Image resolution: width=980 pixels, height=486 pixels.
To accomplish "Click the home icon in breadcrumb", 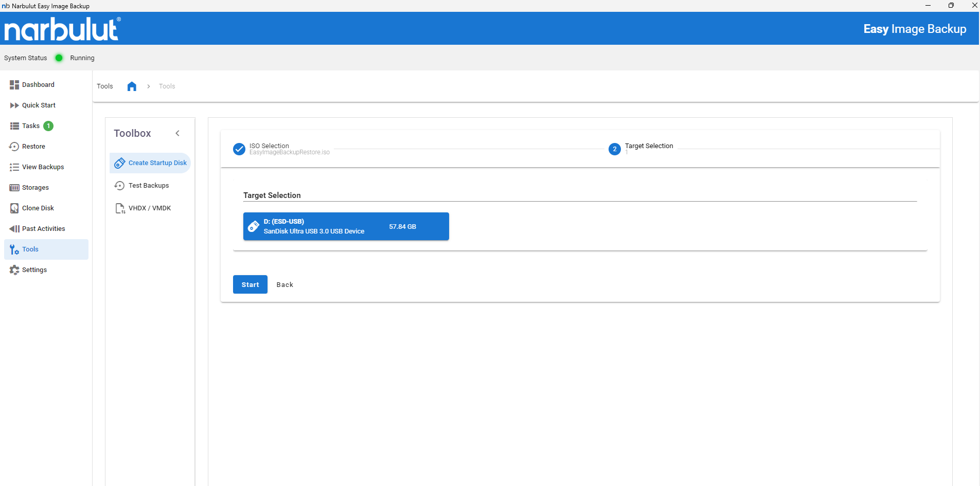I will click(132, 86).
